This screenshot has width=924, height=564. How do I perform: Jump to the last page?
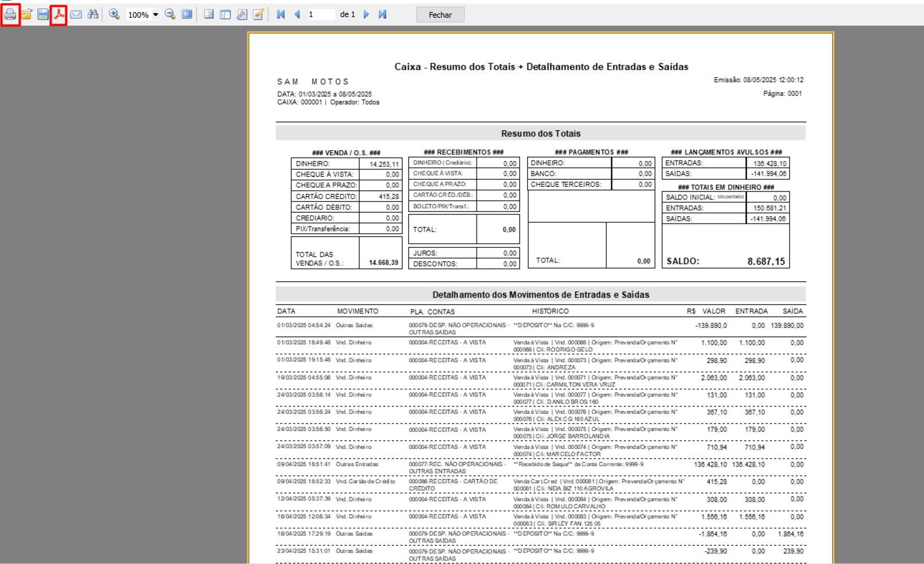(383, 15)
